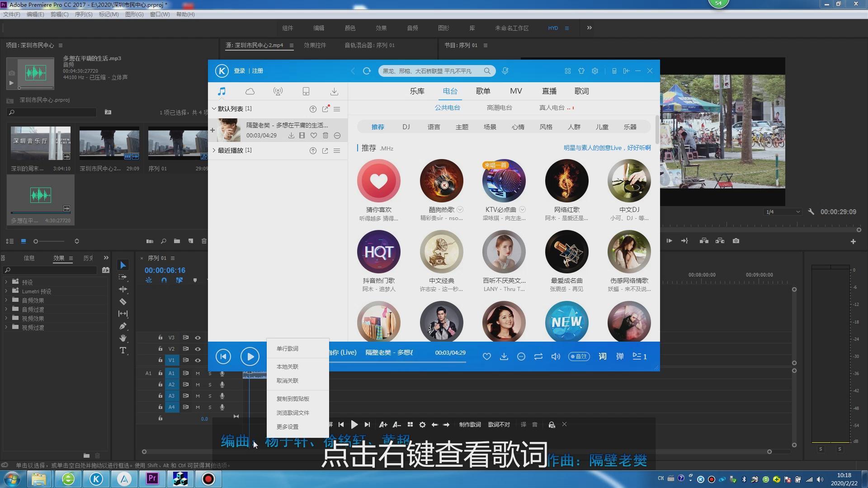
Task: Click the search magnifier in KuGou search box
Action: (487, 71)
